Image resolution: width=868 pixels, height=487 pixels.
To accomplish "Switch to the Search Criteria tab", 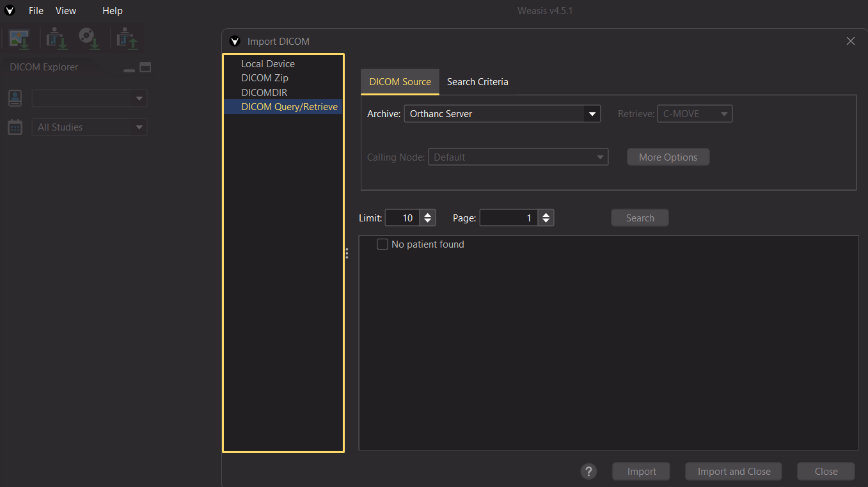I will pyautogui.click(x=478, y=82).
